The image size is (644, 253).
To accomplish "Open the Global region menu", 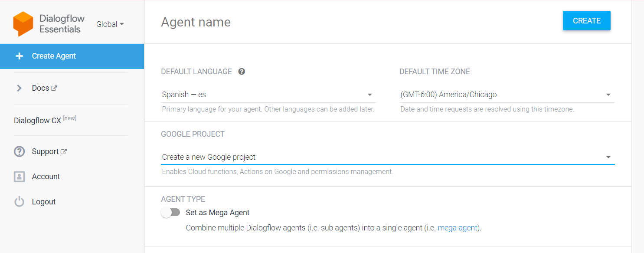I will click(x=110, y=24).
